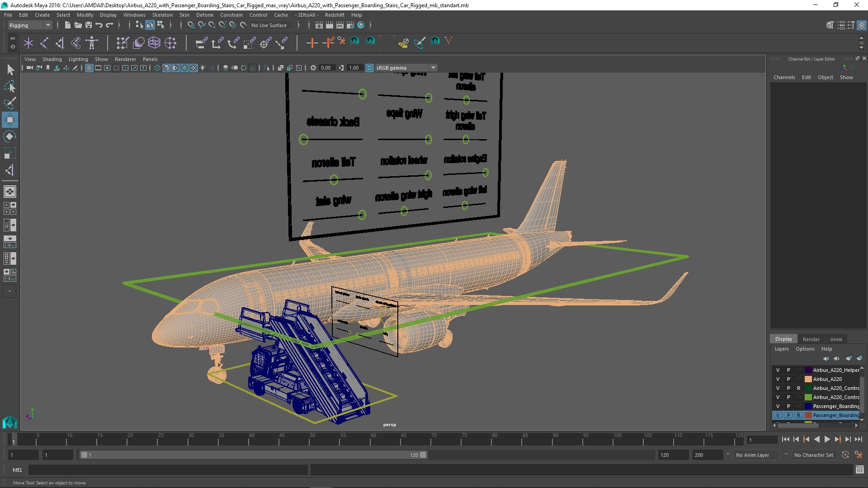
Task: Open layer editor Options menu
Action: (x=805, y=349)
